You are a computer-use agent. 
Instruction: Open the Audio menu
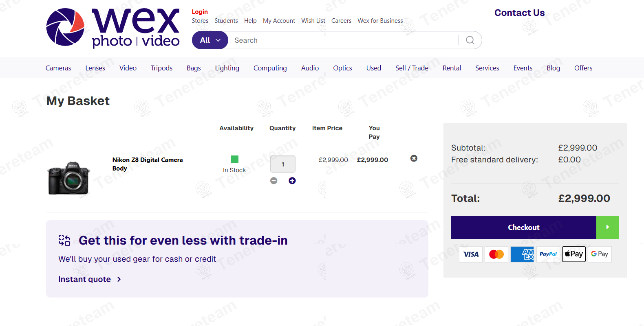click(310, 68)
